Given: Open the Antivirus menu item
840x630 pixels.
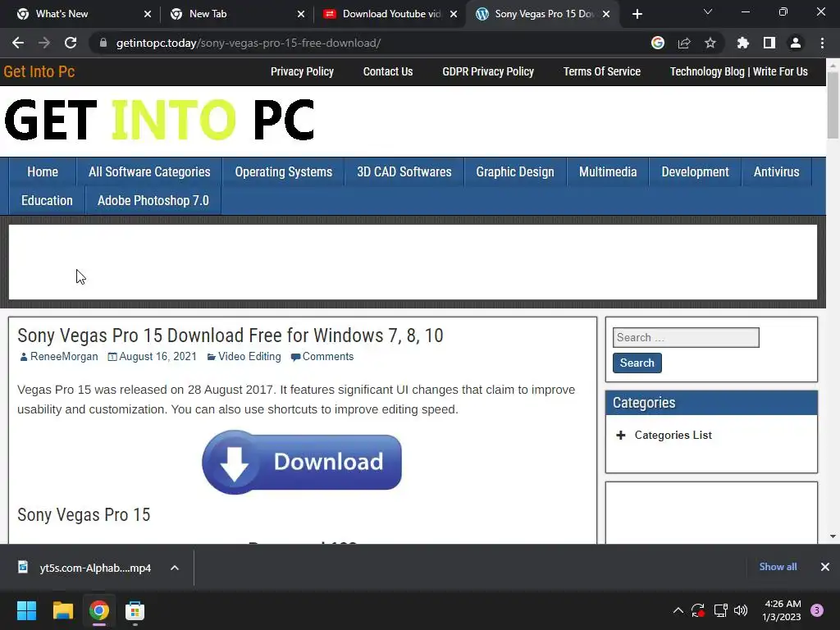Looking at the screenshot, I should 776,172.
